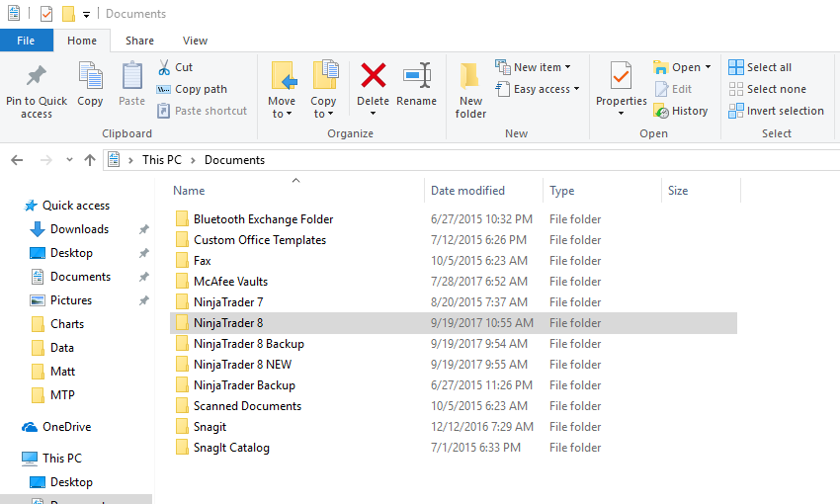840x504 pixels.
Task: Unpin Downloads using its pin icon
Action: coord(144,229)
